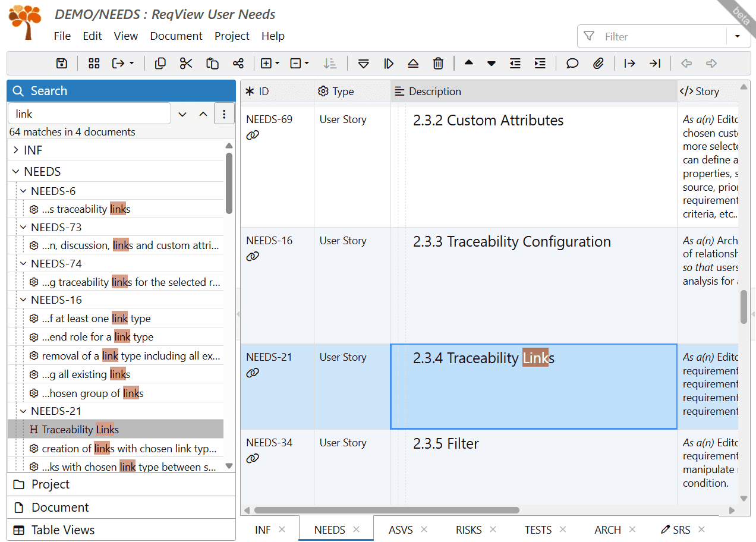Save the project using the save icon
Image resolution: width=756 pixels, height=542 pixels.
[x=61, y=63]
